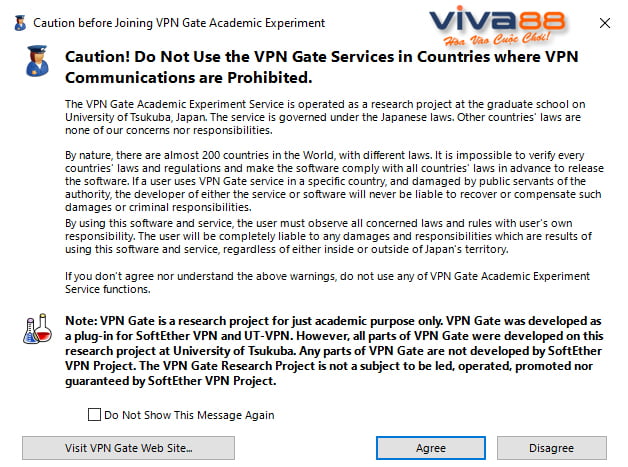Image resolution: width=628 pixels, height=467 pixels.
Task: Click the large police officer caution icon
Action: (37, 61)
